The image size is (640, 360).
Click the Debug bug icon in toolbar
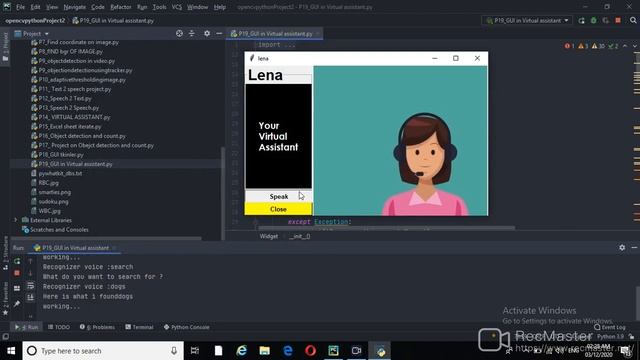593,20
